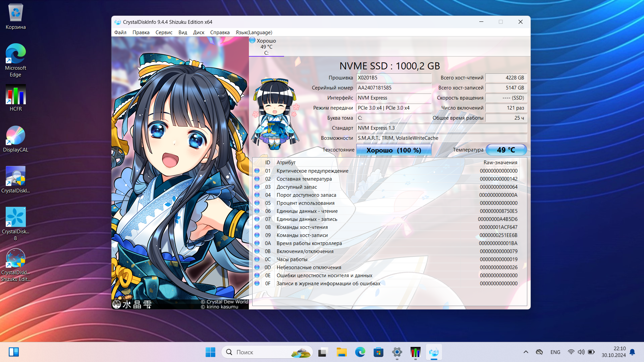Click the 49 °C temperature button
The image size is (644, 362).
tap(506, 150)
